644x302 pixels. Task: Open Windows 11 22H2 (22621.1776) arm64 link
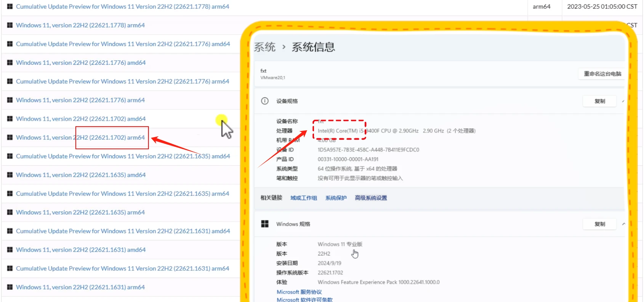[x=80, y=100]
